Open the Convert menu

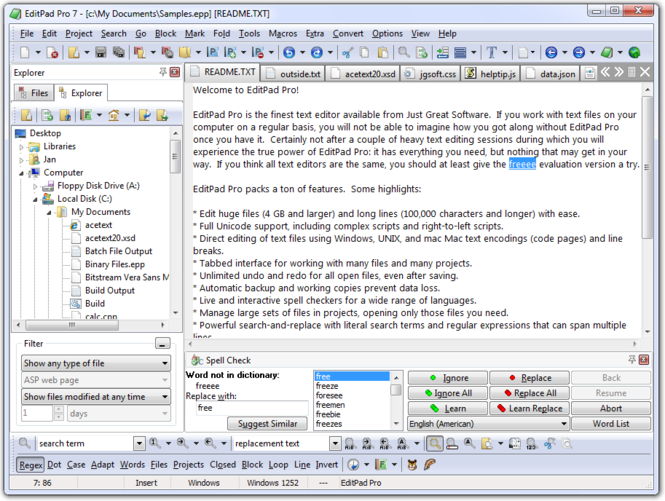point(348,34)
